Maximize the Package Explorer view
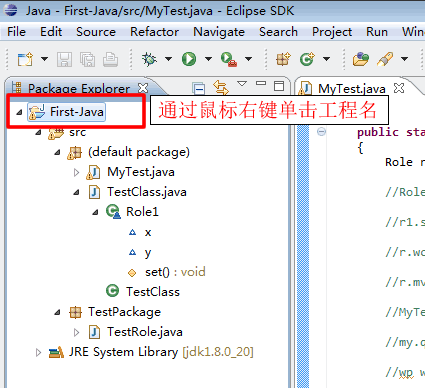Viewport: 425px width, 388px height. (x=279, y=86)
